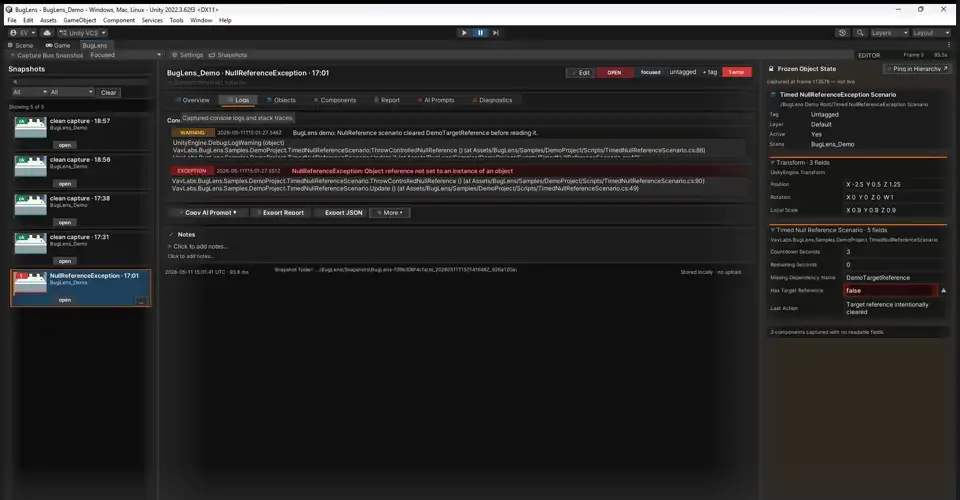Switch to the Diagnostics tab
The height and width of the screenshot is (500, 960).
[492, 100]
